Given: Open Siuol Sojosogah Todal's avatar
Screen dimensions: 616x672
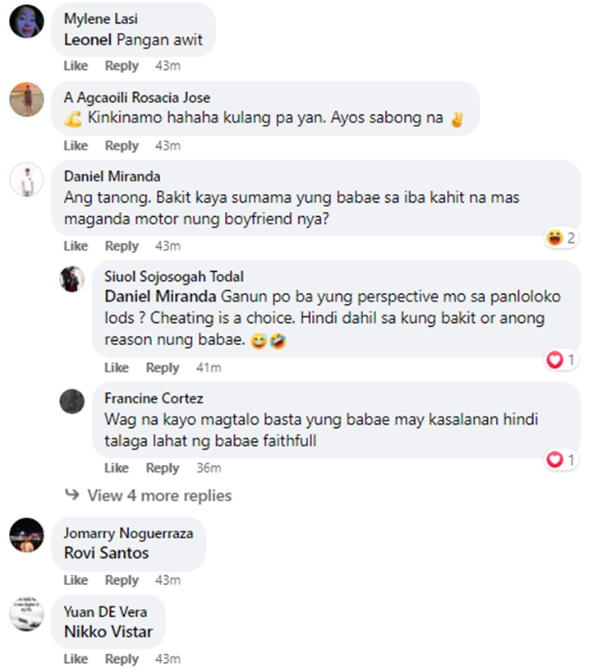Looking at the screenshot, I should (x=72, y=279).
